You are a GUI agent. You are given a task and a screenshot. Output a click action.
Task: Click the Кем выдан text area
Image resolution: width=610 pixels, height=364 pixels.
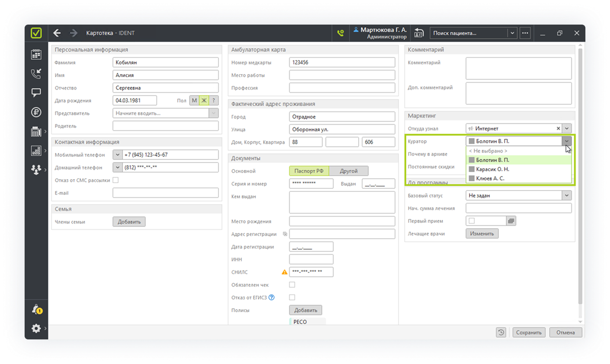click(342, 202)
